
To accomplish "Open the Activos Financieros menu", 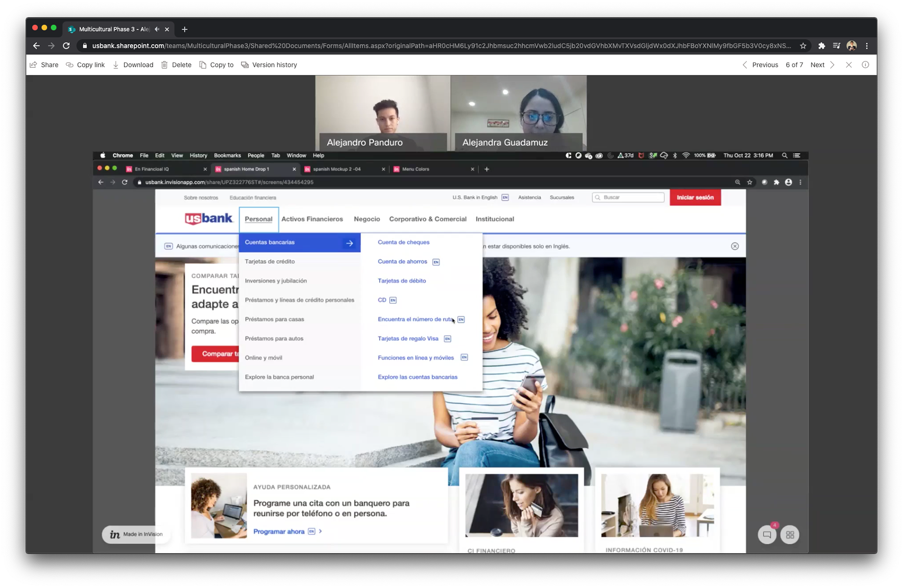I will [312, 219].
